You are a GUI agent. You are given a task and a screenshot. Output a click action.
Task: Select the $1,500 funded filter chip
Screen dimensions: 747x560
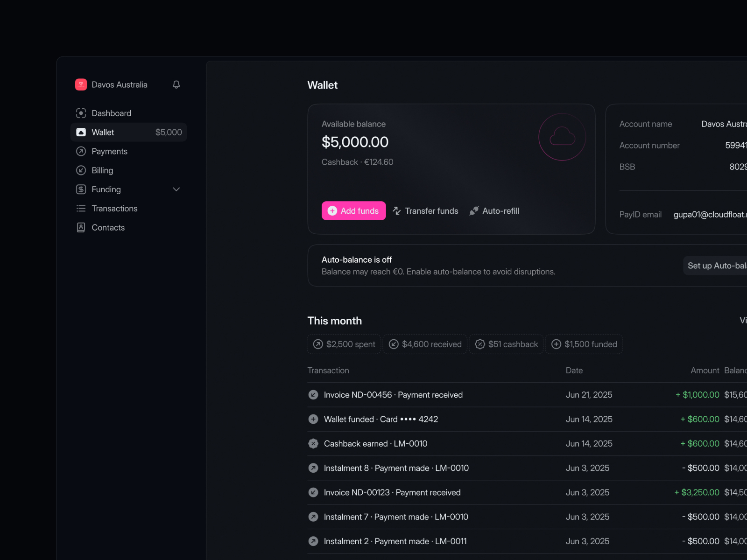point(584,344)
